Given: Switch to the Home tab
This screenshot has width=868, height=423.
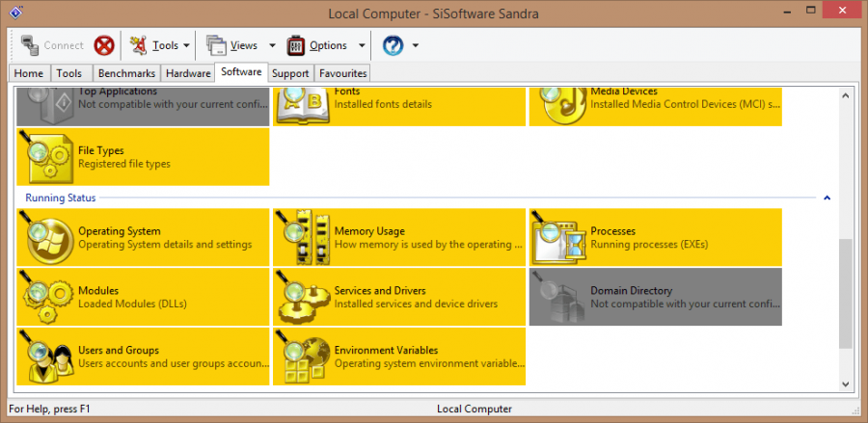Looking at the screenshot, I should (29, 73).
